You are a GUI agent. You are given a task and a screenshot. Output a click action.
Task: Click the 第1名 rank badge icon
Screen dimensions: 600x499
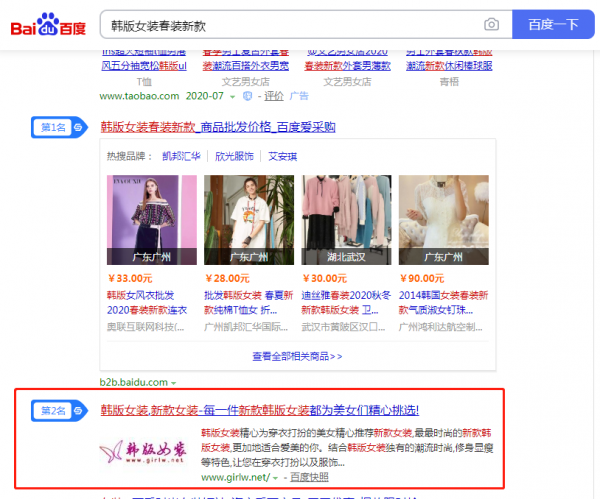[x=58, y=128]
